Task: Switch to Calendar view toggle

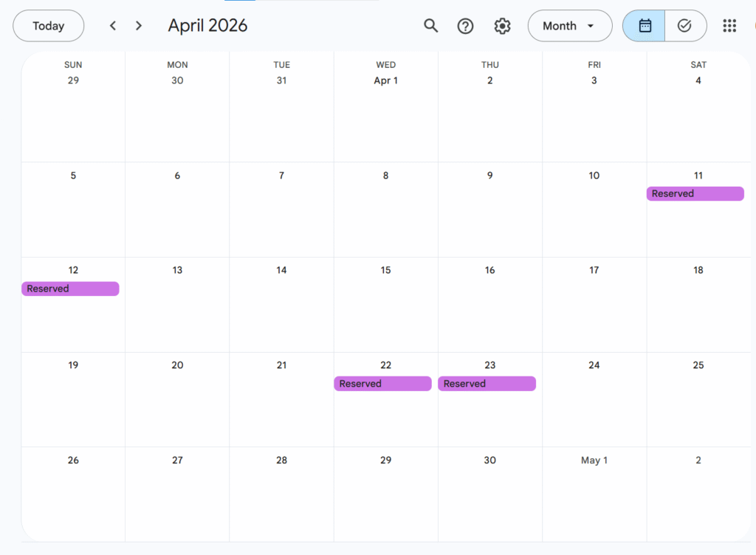Action: click(x=645, y=26)
